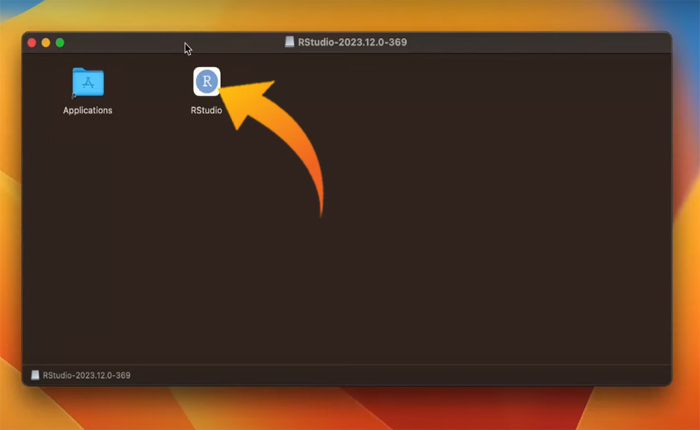The height and width of the screenshot is (430, 700).
Task: Click the "Applications" label under the folder
Action: click(x=88, y=110)
